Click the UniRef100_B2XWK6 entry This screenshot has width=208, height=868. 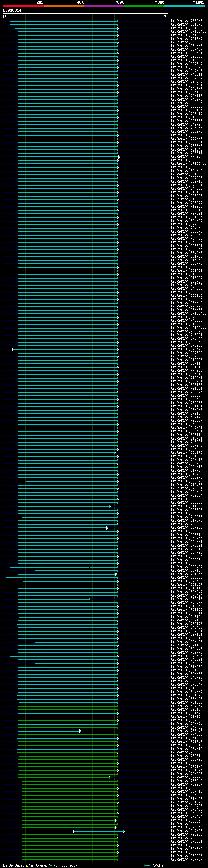click(x=187, y=778)
